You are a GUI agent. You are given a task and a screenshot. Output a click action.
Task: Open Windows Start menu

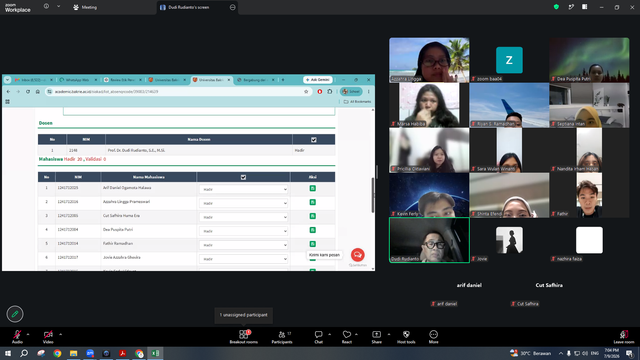8,353
